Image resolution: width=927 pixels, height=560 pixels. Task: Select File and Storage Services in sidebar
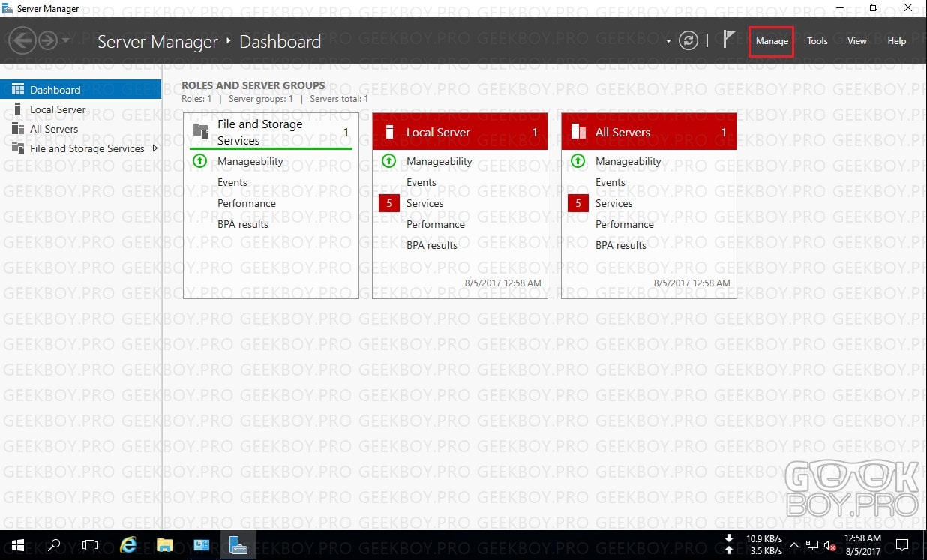point(80,148)
